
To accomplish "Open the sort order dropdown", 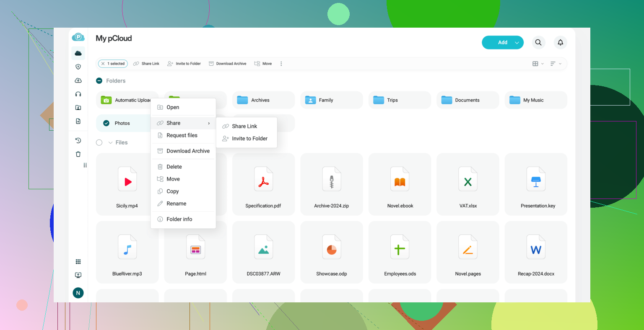I will [x=556, y=64].
